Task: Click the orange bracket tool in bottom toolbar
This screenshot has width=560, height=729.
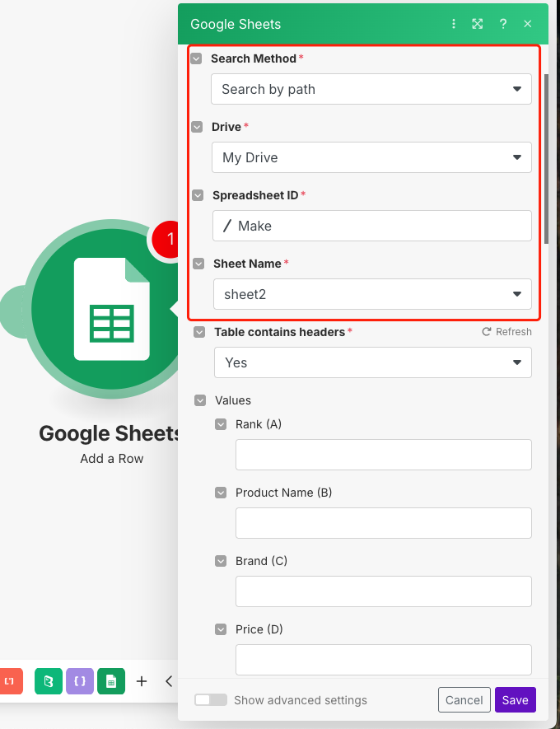Action: pos(10,681)
